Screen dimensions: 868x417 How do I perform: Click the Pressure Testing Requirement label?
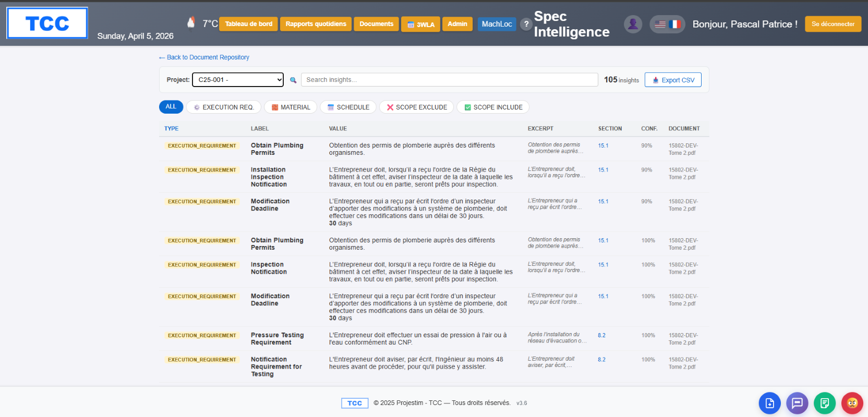click(x=277, y=339)
